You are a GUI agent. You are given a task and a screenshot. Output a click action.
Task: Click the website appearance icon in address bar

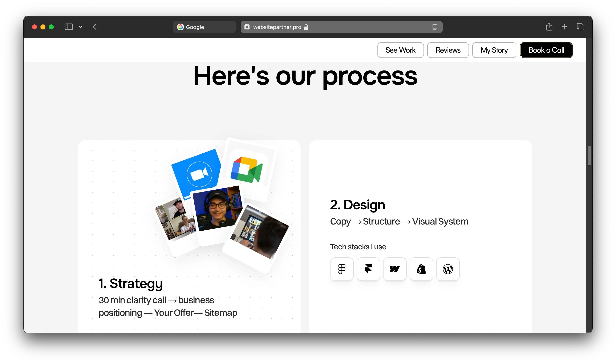point(435,27)
